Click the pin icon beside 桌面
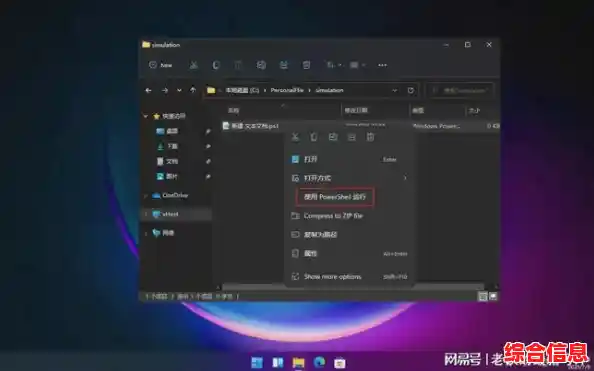This screenshot has width=594, height=371. [x=208, y=131]
